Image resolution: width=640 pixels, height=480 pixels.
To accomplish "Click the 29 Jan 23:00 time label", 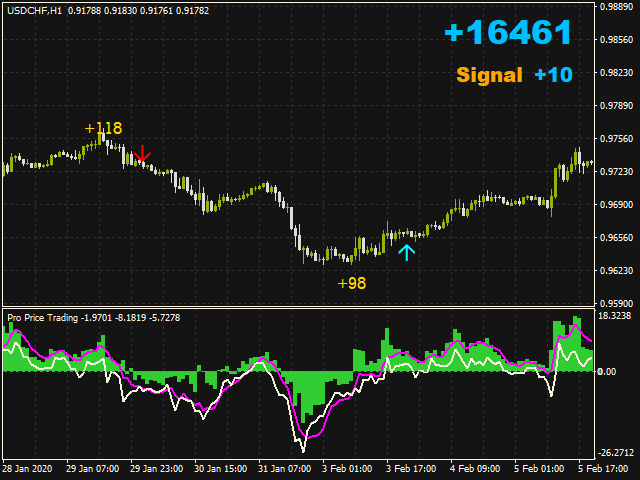I will tap(157, 469).
